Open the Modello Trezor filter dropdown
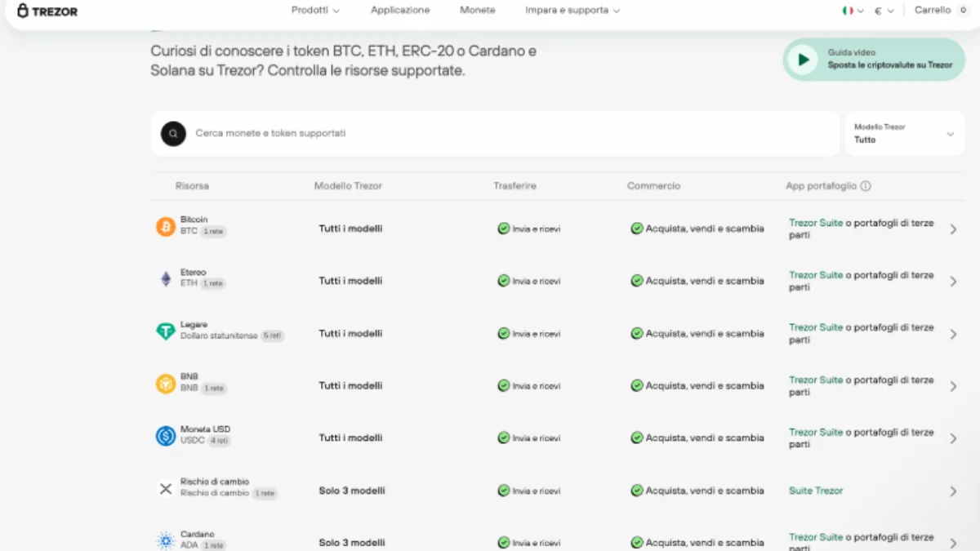 [905, 133]
